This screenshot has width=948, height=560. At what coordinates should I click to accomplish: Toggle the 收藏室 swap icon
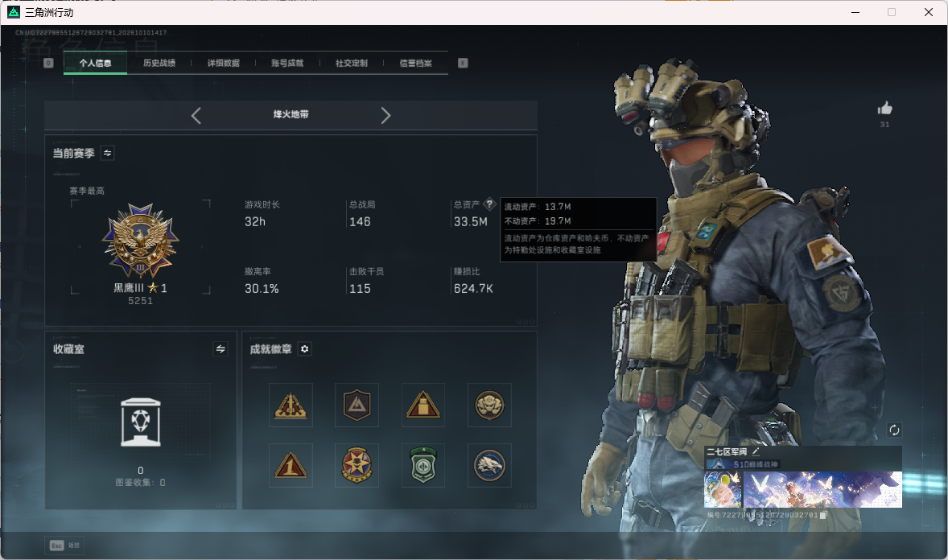[221, 349]
